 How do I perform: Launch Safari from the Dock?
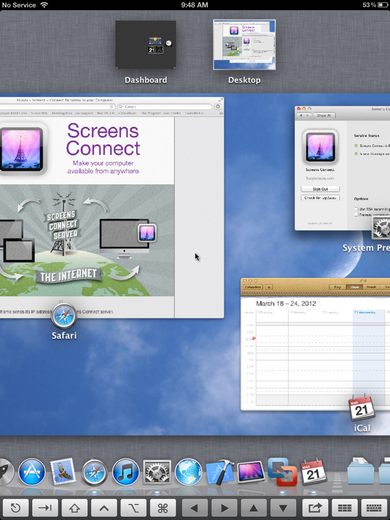click(x=94, y=472)
